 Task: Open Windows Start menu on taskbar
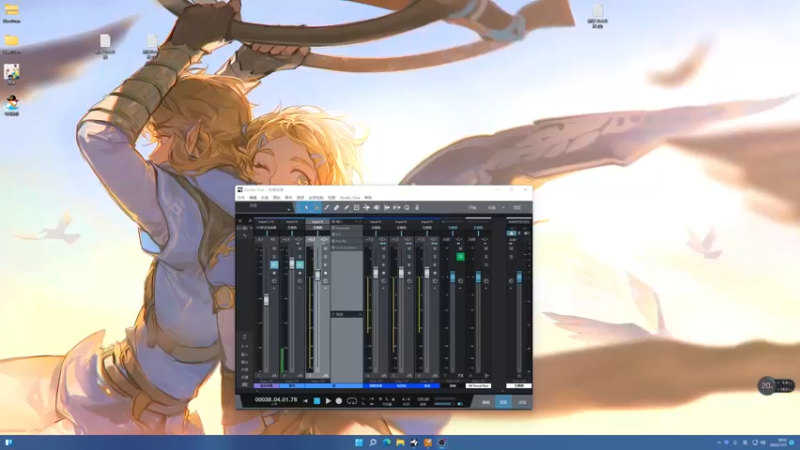click(x=359, y=442)
